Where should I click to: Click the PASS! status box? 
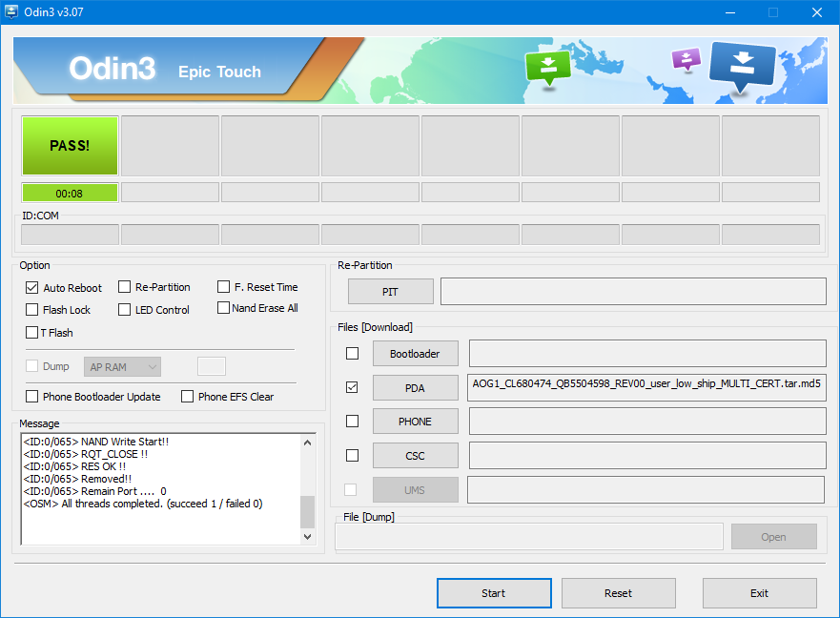click(70, 146)
